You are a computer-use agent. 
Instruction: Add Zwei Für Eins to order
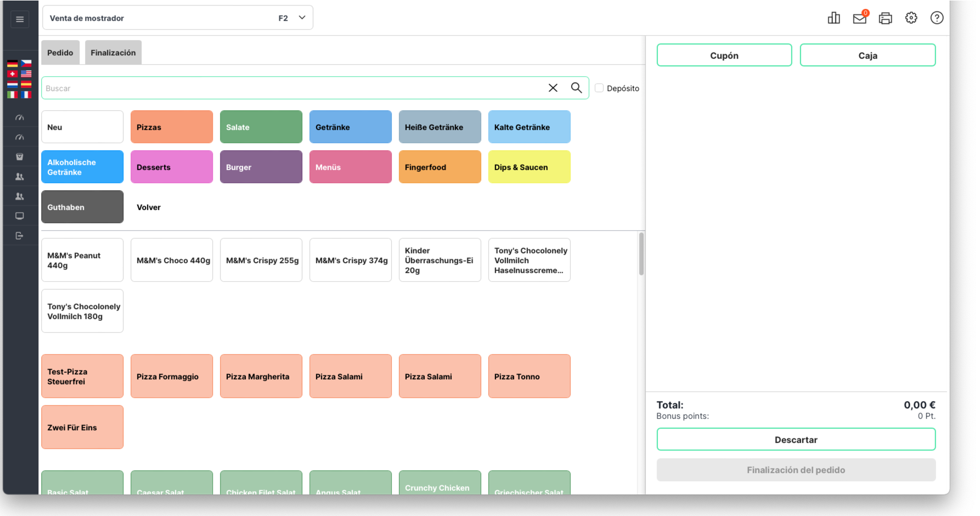[x=82, y=427]
